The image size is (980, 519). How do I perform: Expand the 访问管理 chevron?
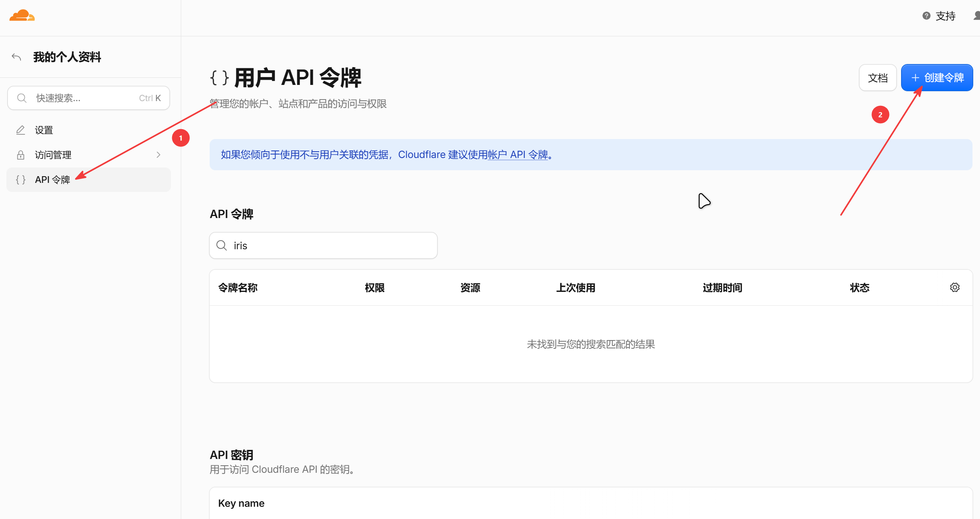[158, 155]
